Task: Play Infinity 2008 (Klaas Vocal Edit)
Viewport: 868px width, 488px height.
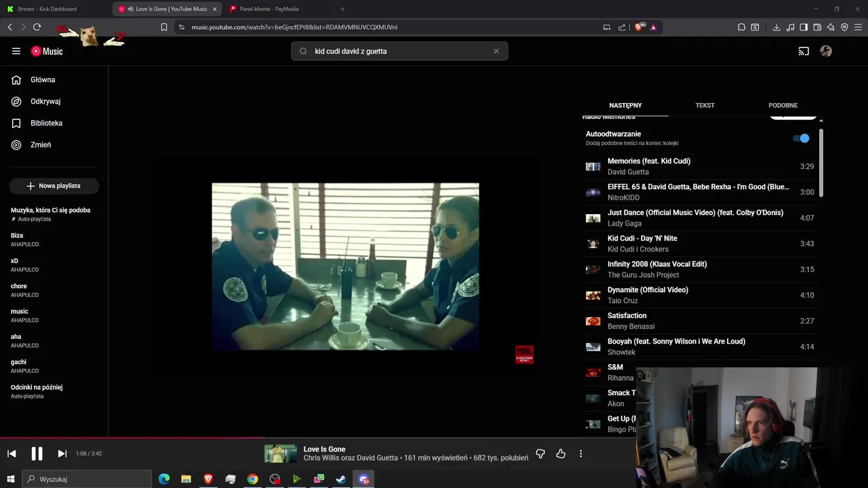Action: click(700, 270)
